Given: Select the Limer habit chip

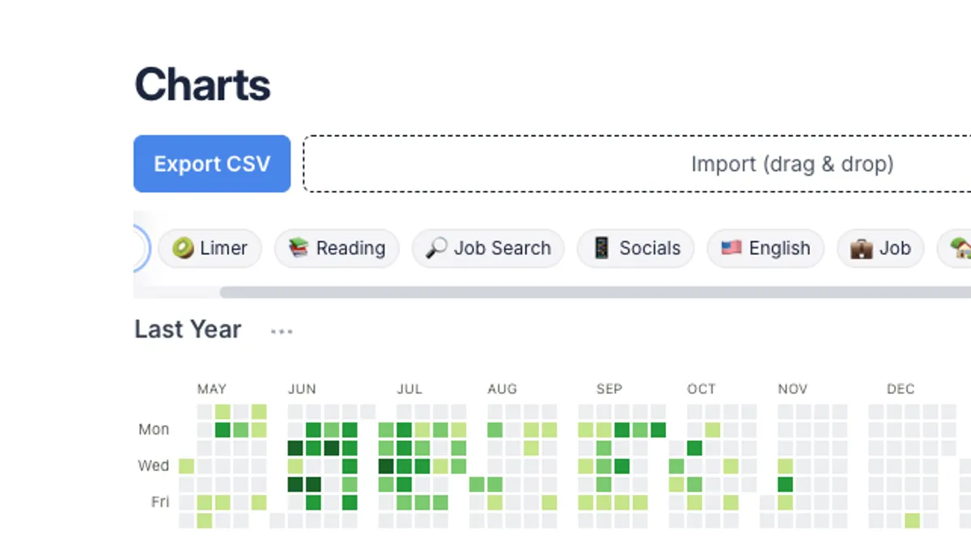Looking at the screenshot, I should click(x=210, y=248).
